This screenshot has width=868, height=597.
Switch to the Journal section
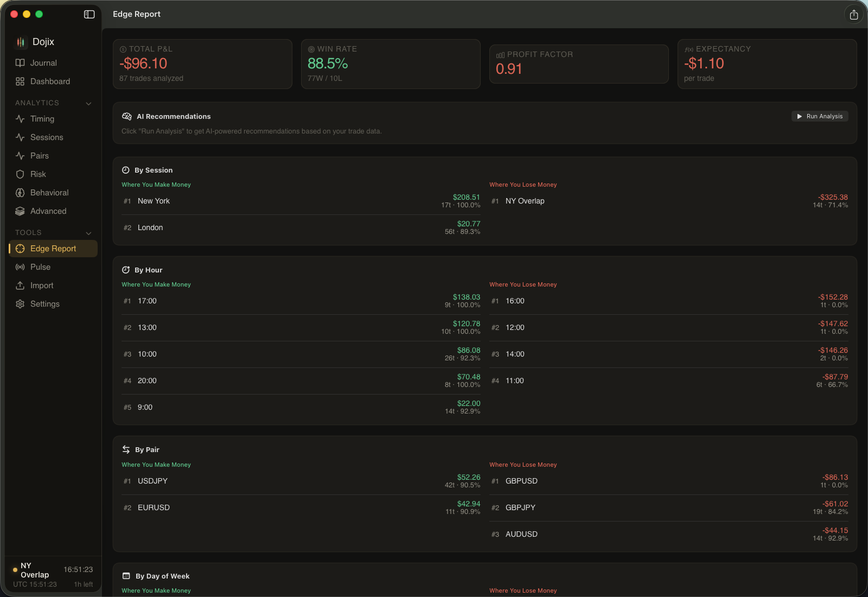pos(43,63)
